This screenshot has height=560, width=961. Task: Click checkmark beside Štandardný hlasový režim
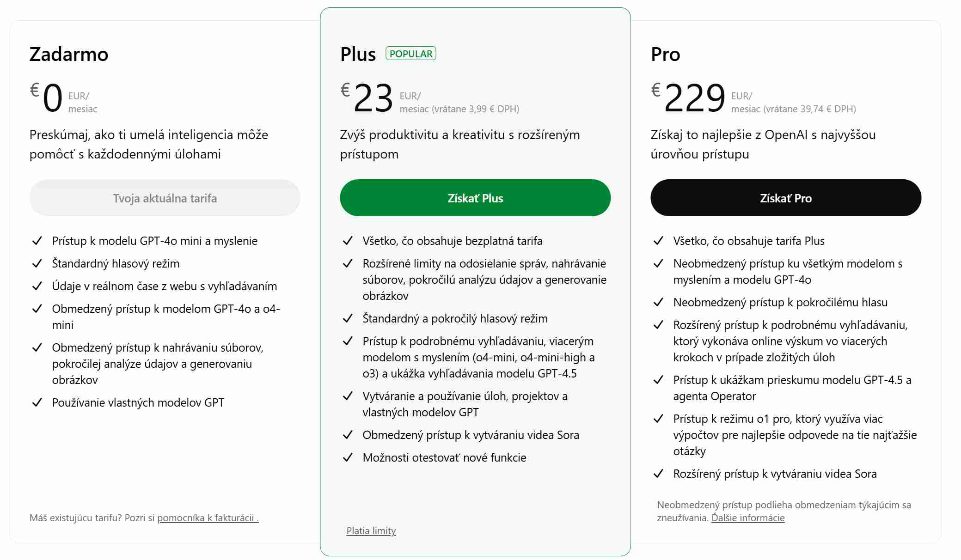(37, 263)
